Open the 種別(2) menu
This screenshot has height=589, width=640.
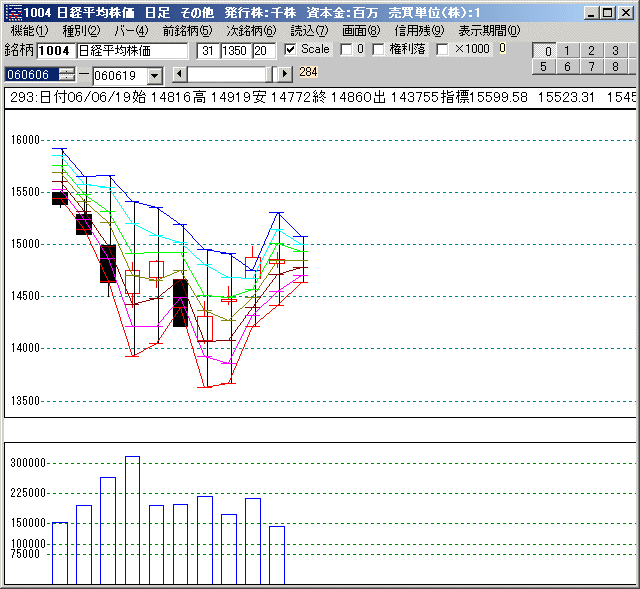point(81,31)
